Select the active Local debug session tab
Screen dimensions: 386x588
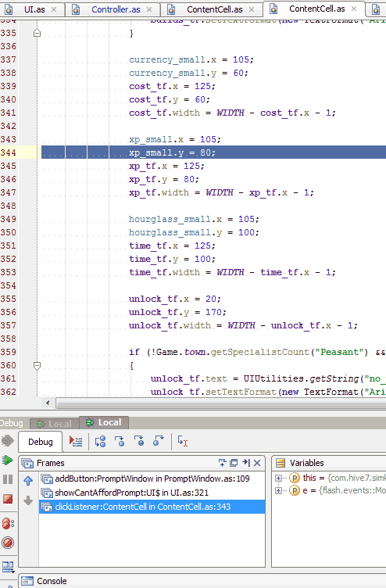(x=104, y=422)
